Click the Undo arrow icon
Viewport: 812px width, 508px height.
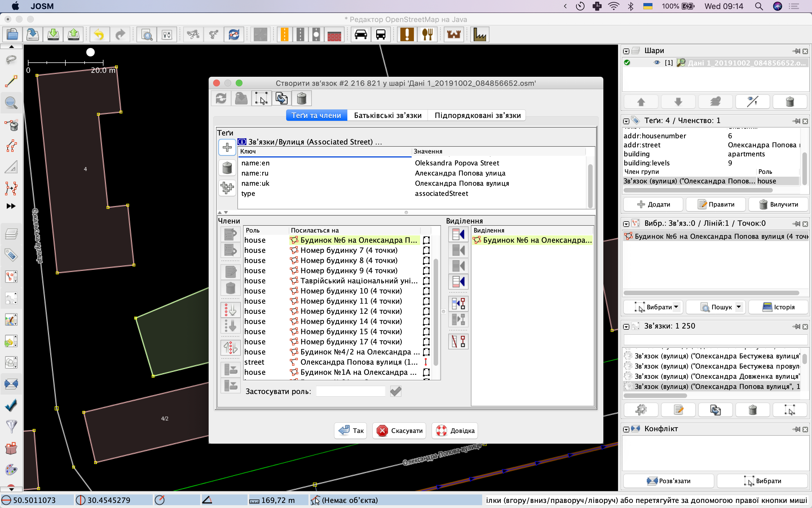click(x=99, y=34)
